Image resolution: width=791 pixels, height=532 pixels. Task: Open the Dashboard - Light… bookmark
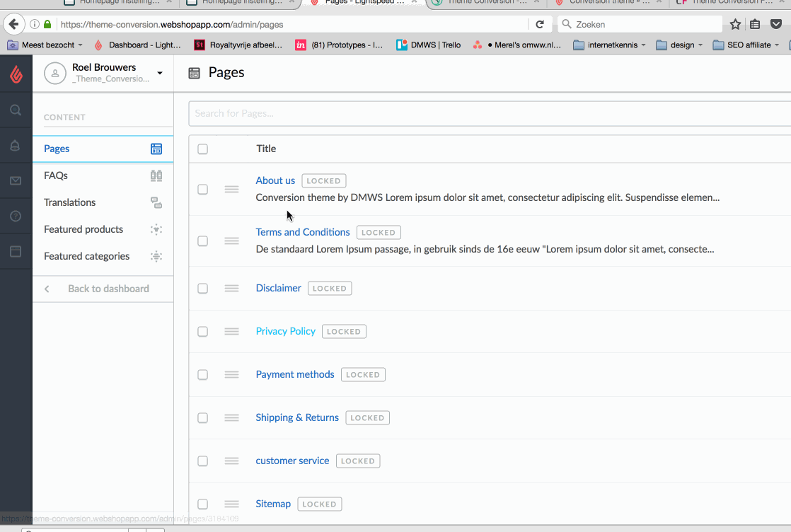[x=137, y=45]
